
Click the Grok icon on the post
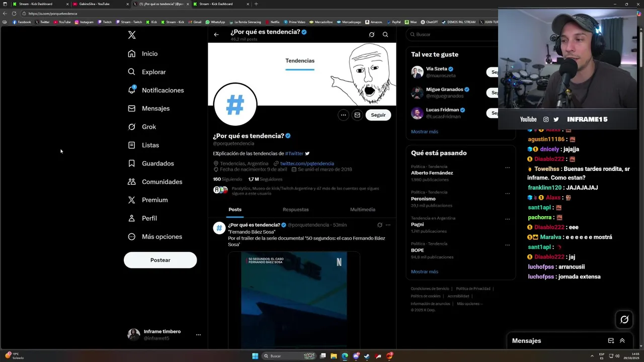(x=380, y=225)
